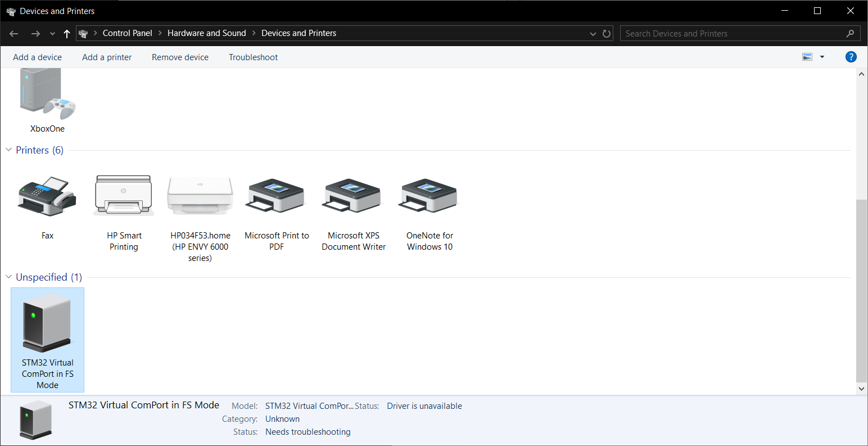Click the view options thumbnail icon

coord(807,57)
